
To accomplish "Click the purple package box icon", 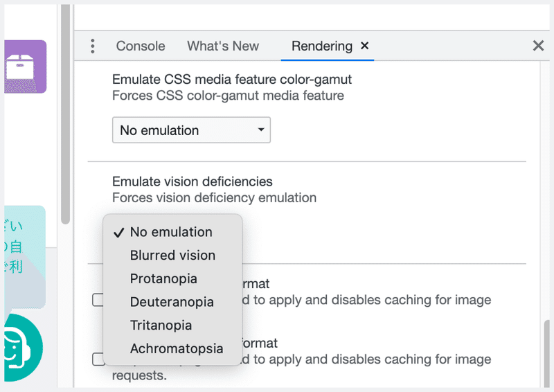I will (25, 66).
